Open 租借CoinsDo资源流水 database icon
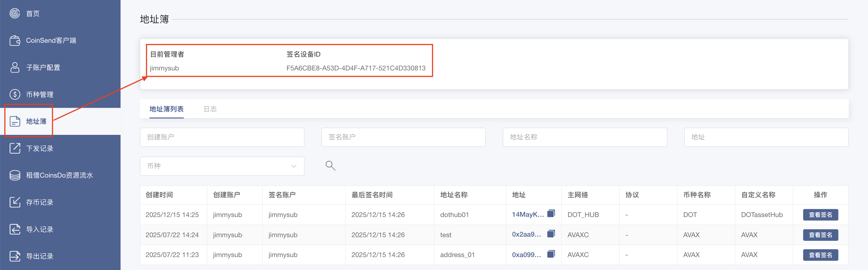This screenshot has height=270, width=868. click(x=15, y=175)
